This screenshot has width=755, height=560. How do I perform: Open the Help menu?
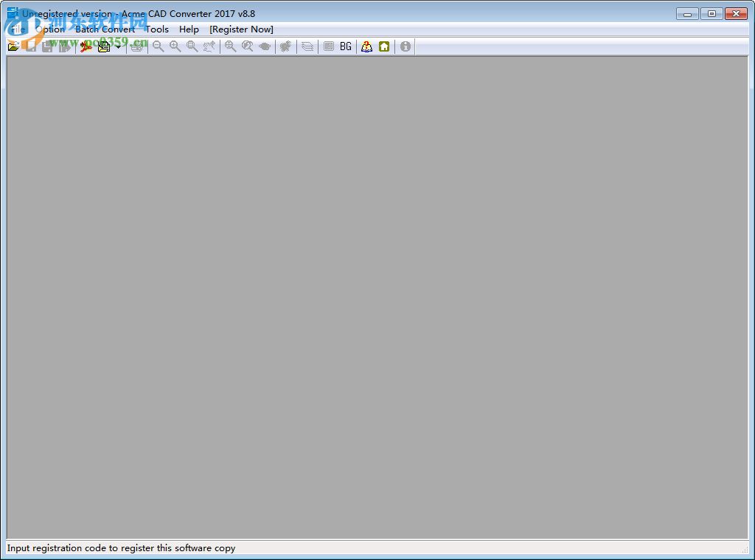189,29
